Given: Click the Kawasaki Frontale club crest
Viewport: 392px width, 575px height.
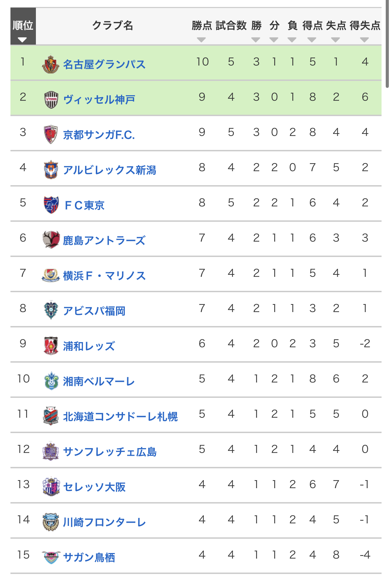Looking at the screenshot, I should pyautogui.click(x=51, y=522).
